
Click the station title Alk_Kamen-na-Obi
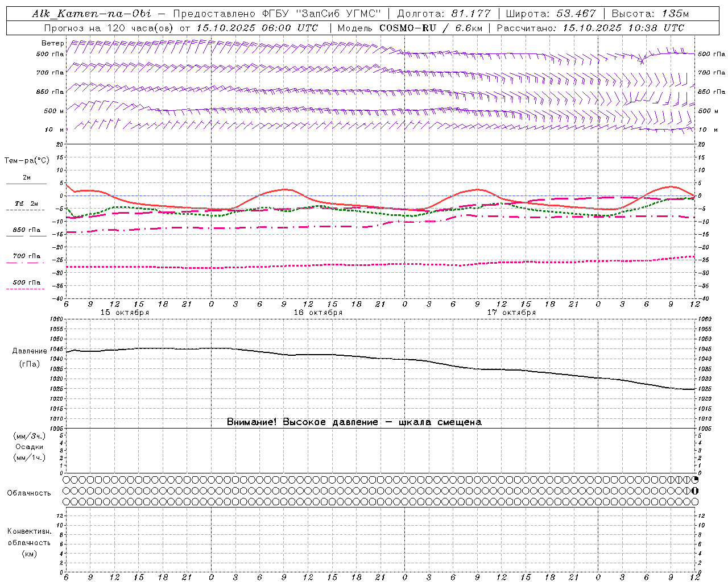[91, 14]
